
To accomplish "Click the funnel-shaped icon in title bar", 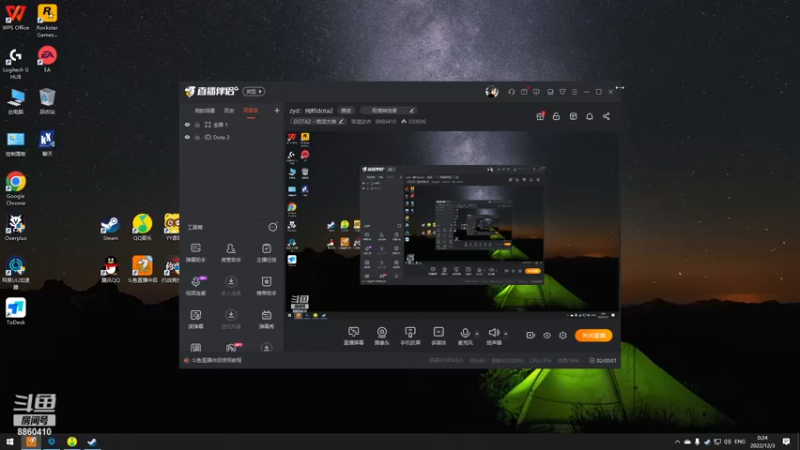I will pyautogui.click(x=562, y=92).
